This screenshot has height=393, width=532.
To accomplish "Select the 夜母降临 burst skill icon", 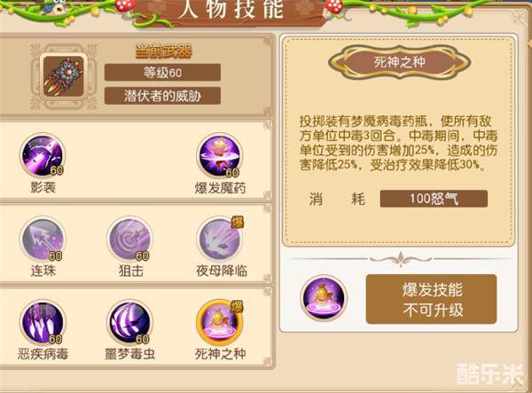I will 220,240.
